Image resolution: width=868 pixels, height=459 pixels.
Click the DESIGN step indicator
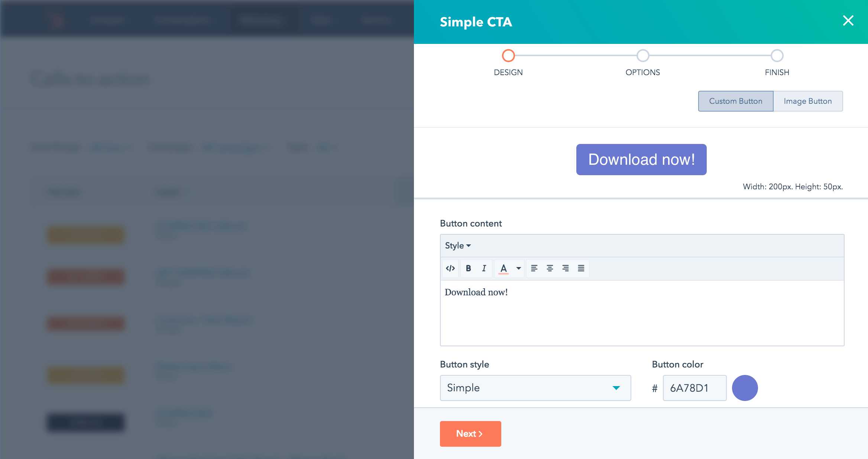[508, 56]
